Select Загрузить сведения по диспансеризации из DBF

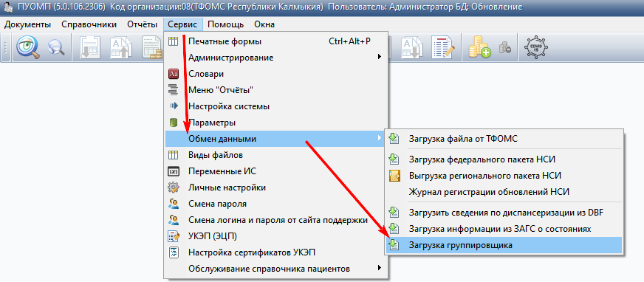[504, 213]
